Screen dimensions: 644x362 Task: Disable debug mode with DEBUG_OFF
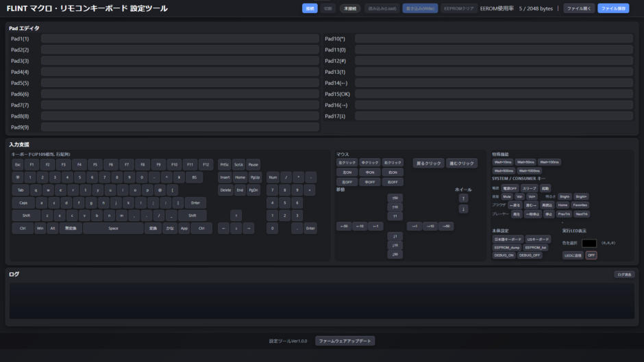tap(530, 255)
